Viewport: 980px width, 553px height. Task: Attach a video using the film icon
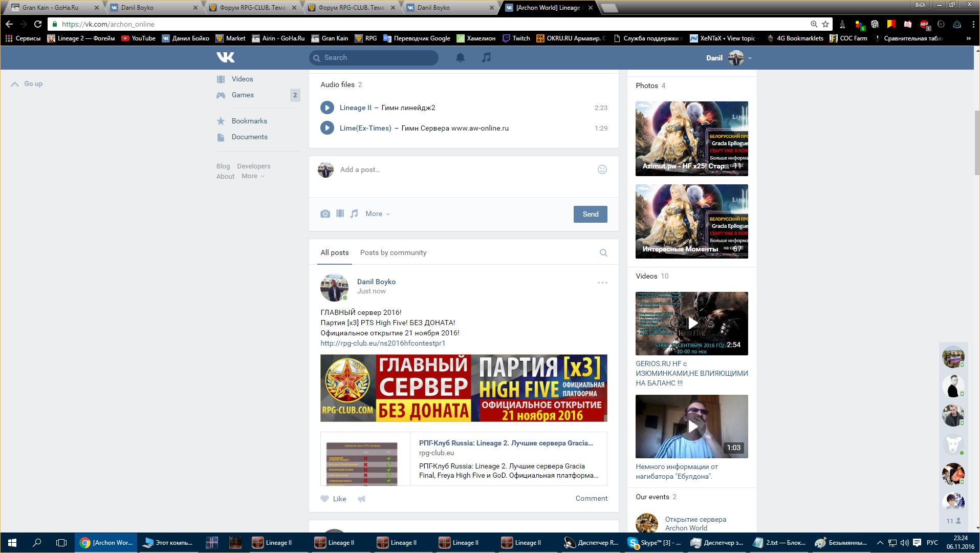tap(340, 214)
